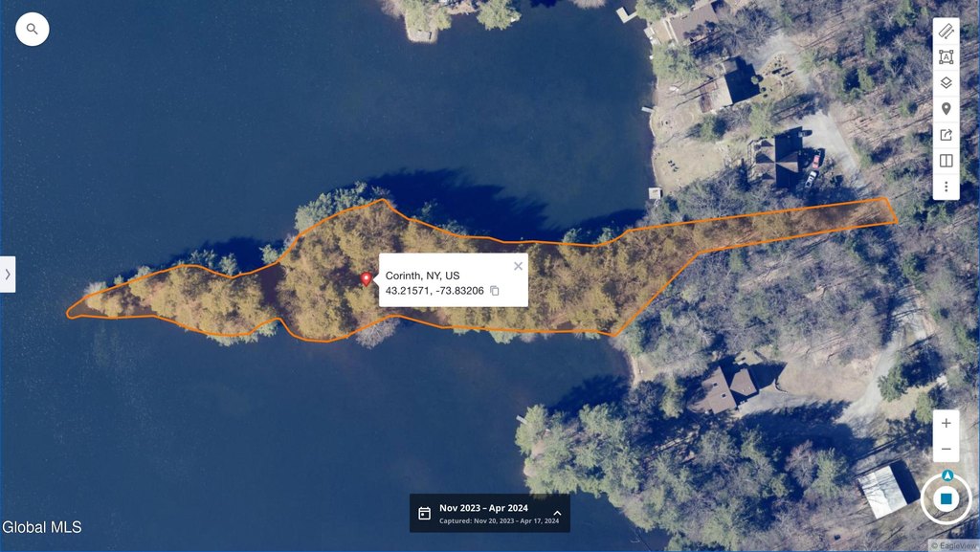The width and height of the screenshot is (980, 552).
Task: Click the calendar icon in date bar
Action: click(x=424, y=514)
